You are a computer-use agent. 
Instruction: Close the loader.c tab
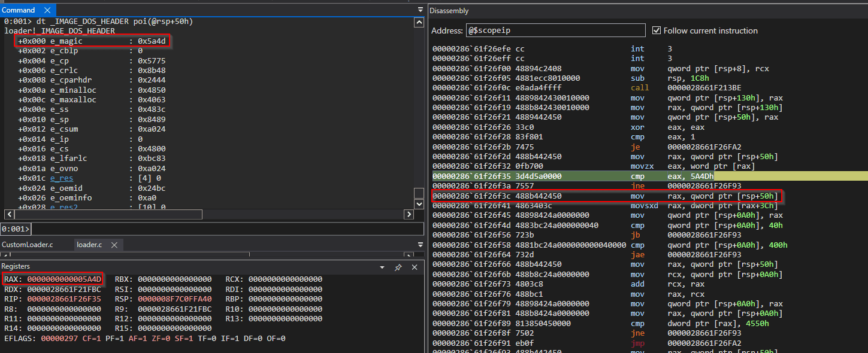click(114, 245)
